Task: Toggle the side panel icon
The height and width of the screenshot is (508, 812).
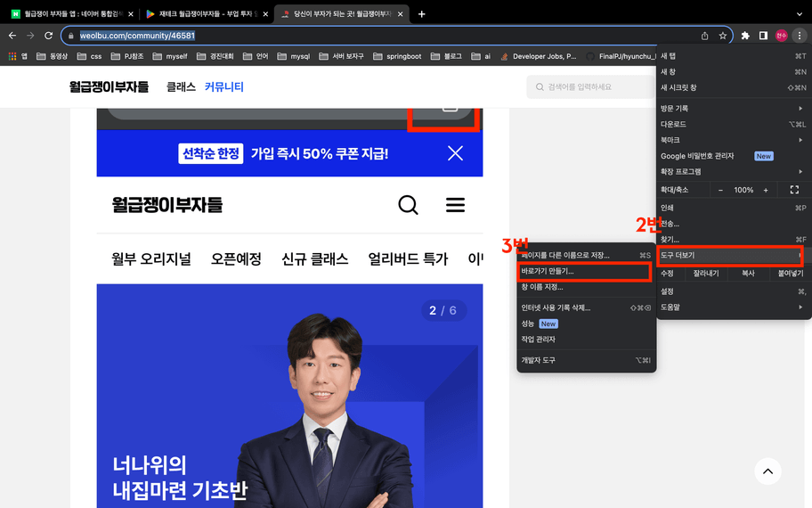Action: point(763,36)
